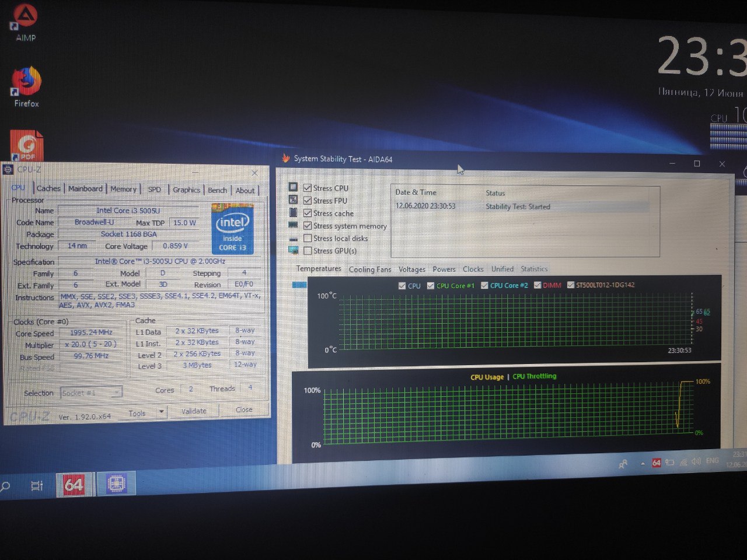
Task: Click the Stress cache row icon
Action: (x=293, y=212)
